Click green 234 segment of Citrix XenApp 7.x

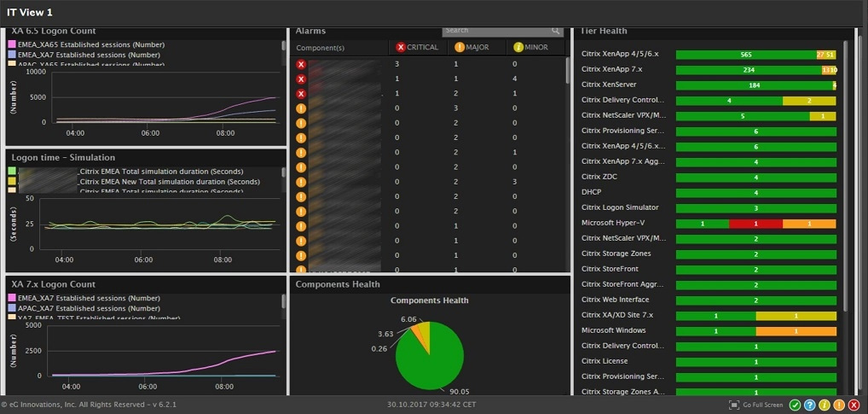(x=749, y=70)
